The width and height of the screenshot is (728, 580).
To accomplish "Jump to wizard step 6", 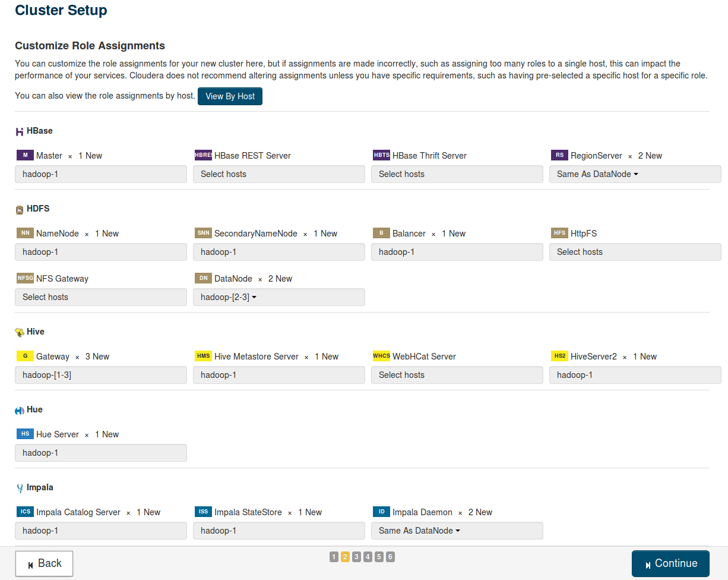I will [x=390, y=557].
